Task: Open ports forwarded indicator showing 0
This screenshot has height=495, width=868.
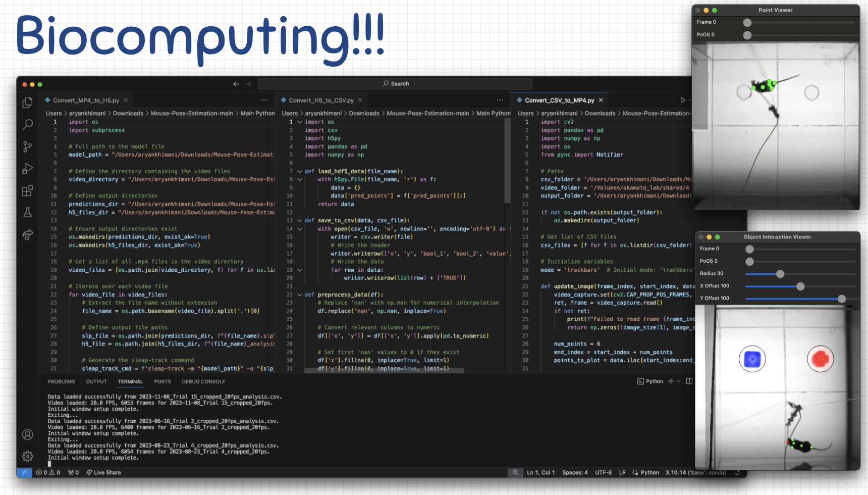Action: coord(74,472)
